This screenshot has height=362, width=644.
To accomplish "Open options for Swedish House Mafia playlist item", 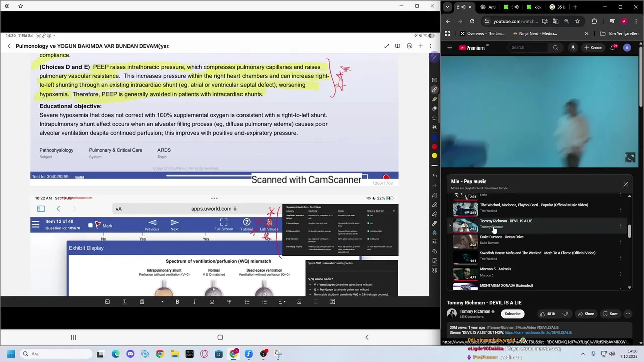I will [x=620, y=258].
